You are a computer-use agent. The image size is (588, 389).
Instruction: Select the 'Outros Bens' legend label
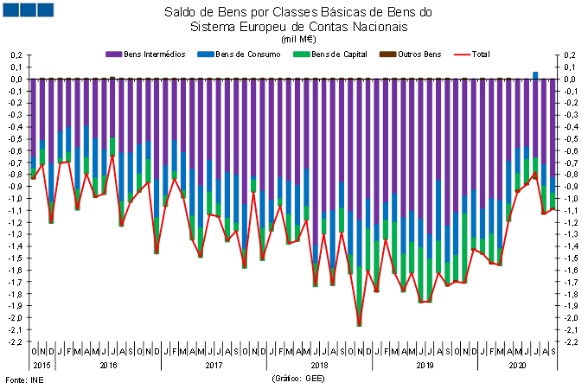tap(419, 54)
